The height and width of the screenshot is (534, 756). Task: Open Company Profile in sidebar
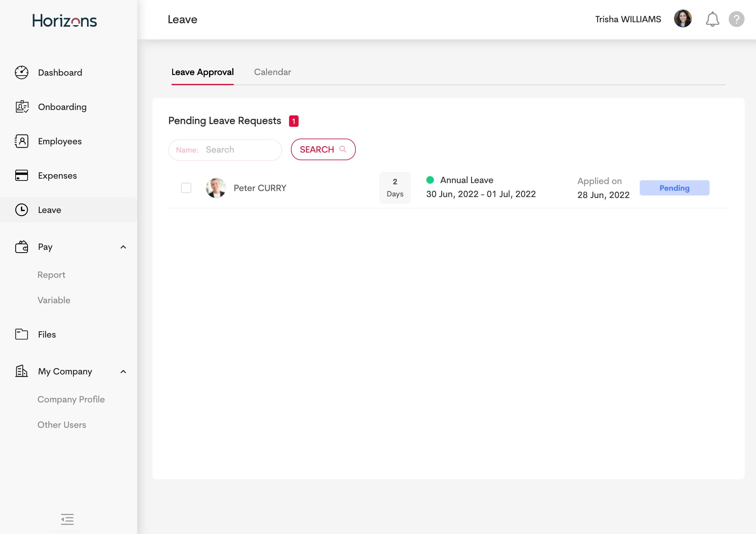pos(71,399)
